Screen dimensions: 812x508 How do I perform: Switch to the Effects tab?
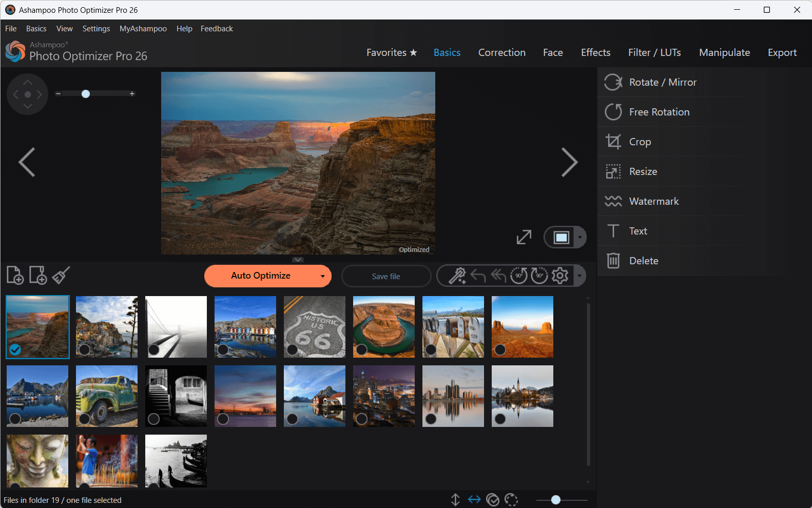595,52
